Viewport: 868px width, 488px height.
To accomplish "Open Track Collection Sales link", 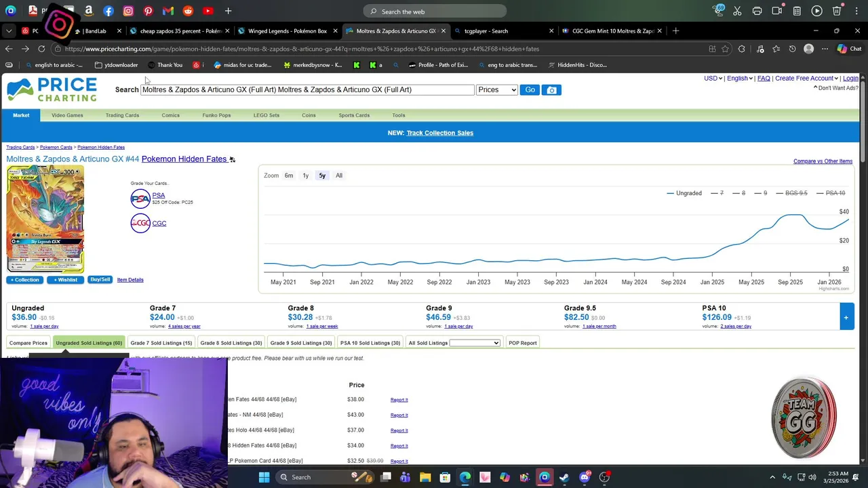I will click(439, 133).
